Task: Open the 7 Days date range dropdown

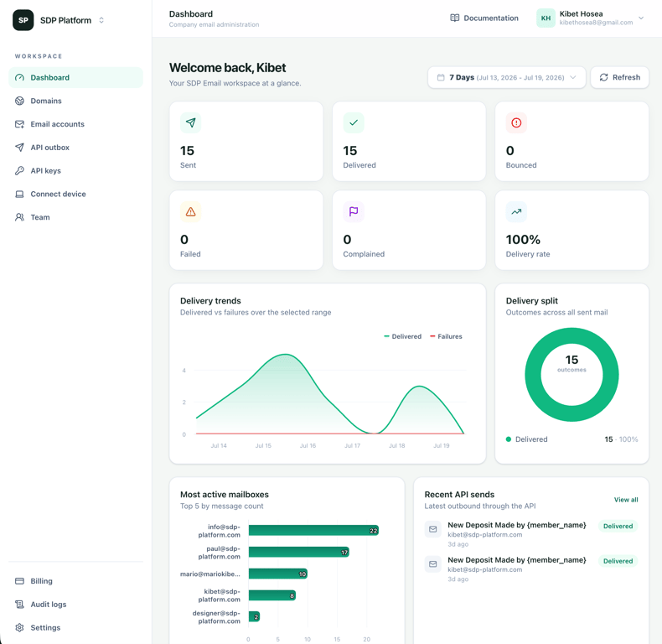Action: [x=507, y=77]
